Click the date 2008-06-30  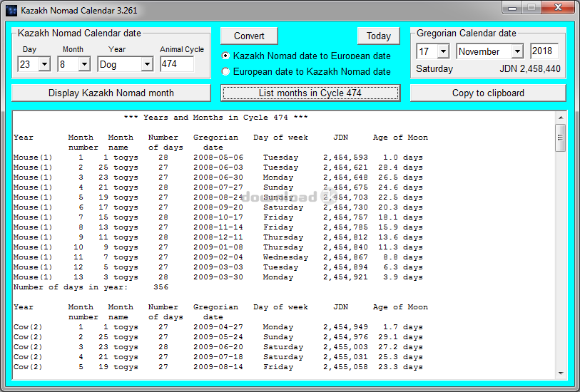pyautogui.click(x=218, y=177)
